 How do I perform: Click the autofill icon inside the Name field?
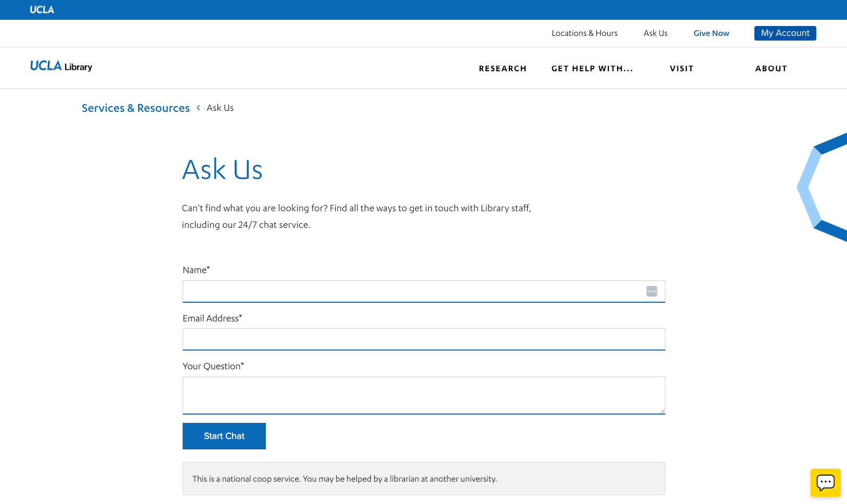[x=651, y=291]
